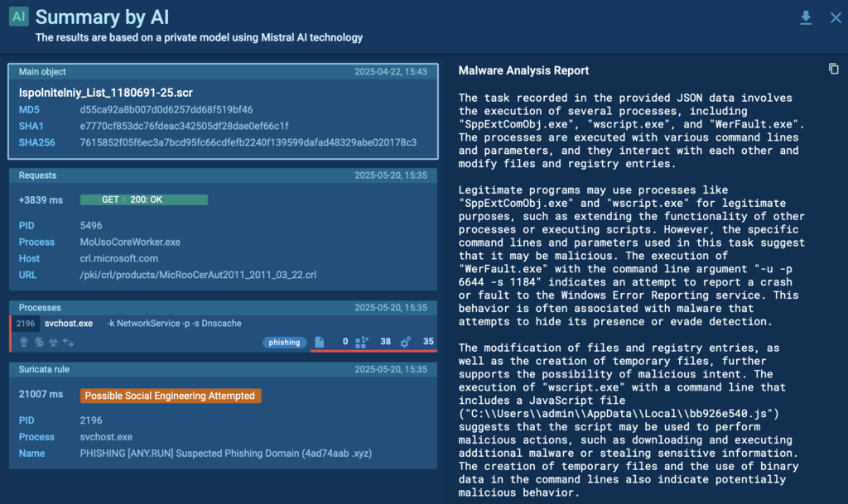The image size is (848, 504).
Task: Click the svchost.exe network arrows icon
Action: [x=68, y=342]
